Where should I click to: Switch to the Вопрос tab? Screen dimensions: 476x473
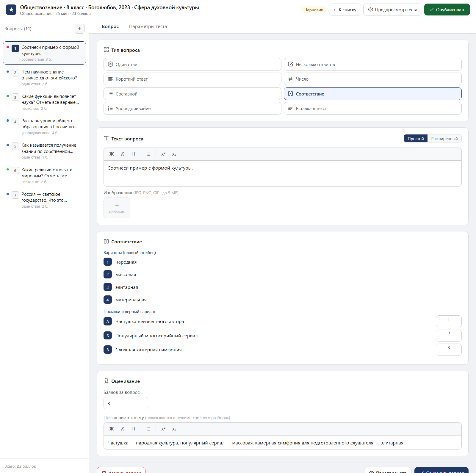click(x=110, y=26)
